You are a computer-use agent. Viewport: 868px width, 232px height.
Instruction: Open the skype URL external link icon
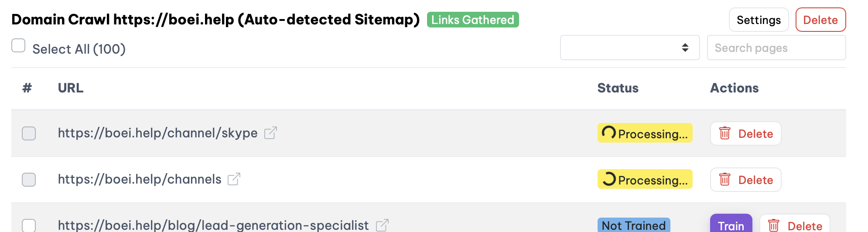[x=270, y=133]
